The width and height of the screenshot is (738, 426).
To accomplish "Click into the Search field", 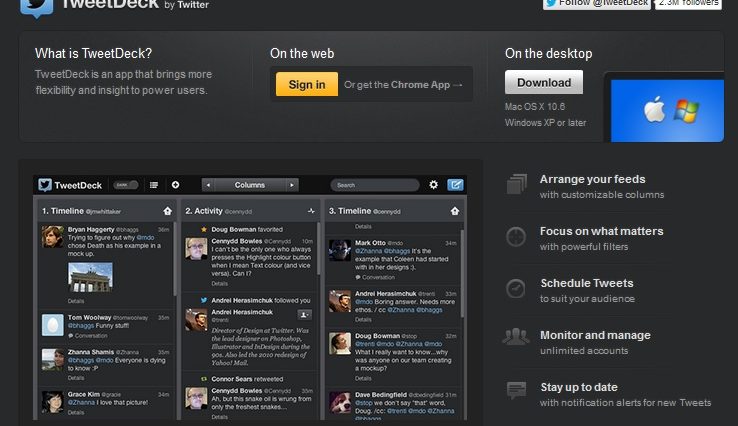I will pos(375,185).
